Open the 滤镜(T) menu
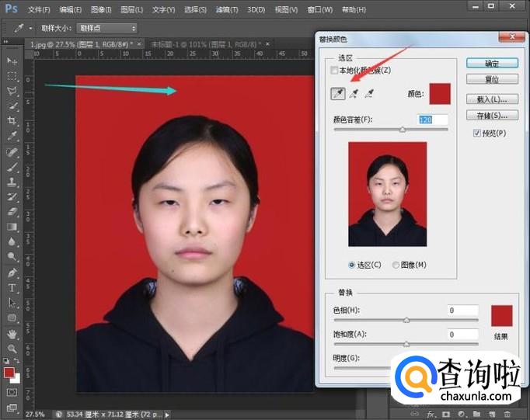Viewport: 530px width, 420px height. [227, 9]
